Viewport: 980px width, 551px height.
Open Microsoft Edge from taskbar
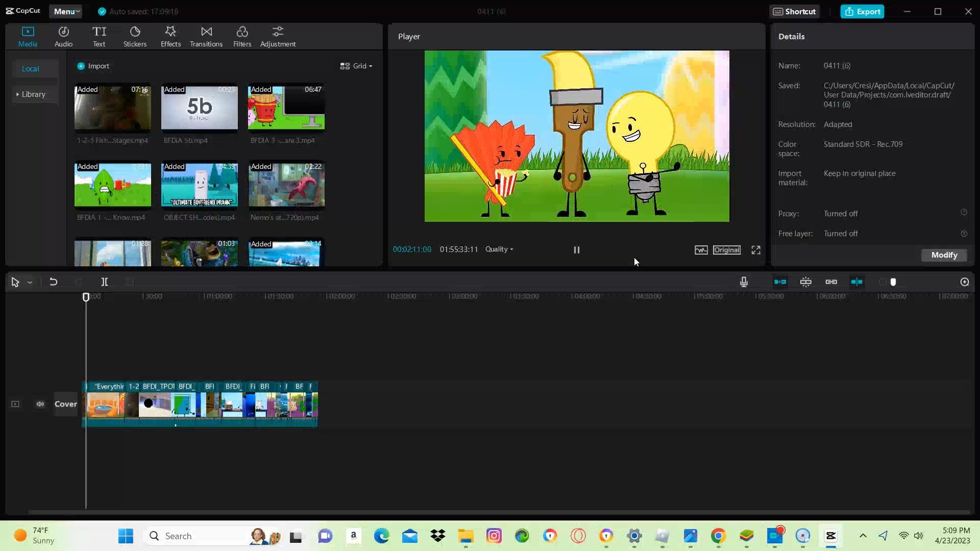click(x=381, y=536)
